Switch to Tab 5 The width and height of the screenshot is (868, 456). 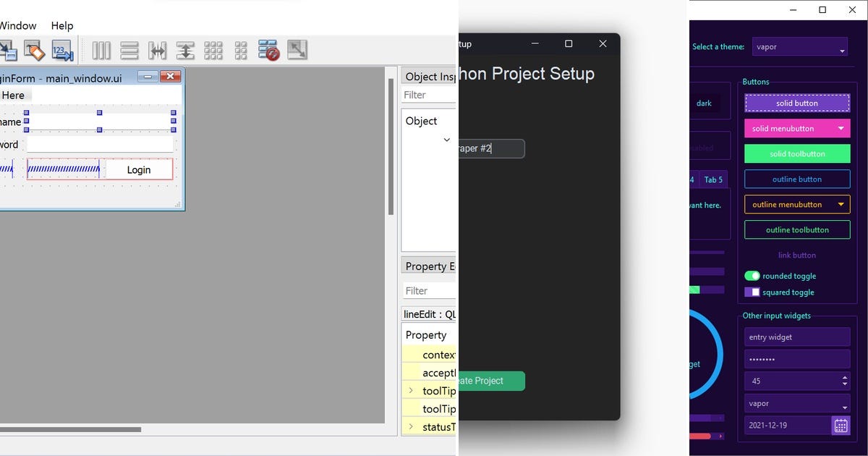pyautogui.click(x=713, y=180)
